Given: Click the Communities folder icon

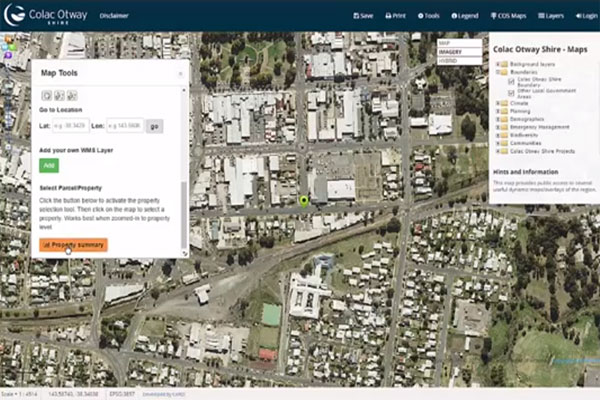Looking at the screenshot, I should (504, 143).
